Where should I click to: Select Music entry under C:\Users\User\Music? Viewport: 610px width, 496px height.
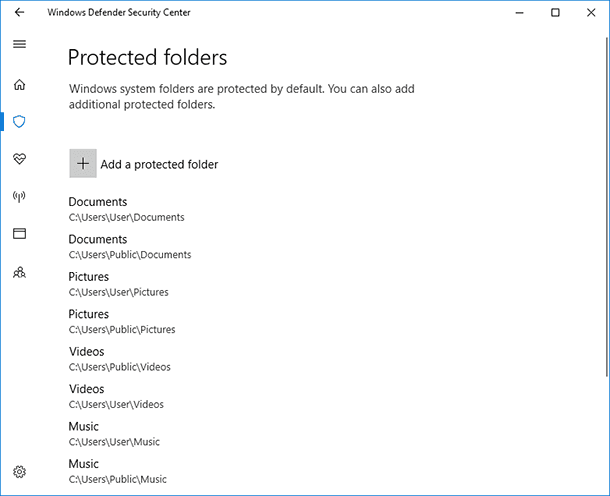pyautogui.click(x=114, y=433)
